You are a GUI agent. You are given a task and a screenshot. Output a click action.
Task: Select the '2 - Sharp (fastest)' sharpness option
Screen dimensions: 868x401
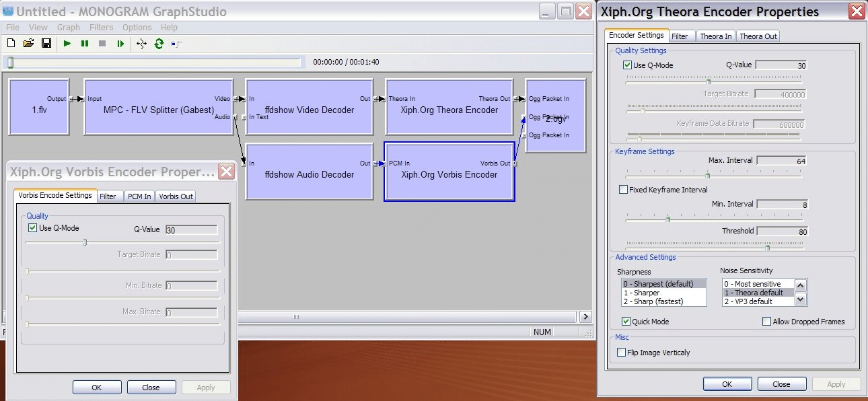(x=652, y=301)
